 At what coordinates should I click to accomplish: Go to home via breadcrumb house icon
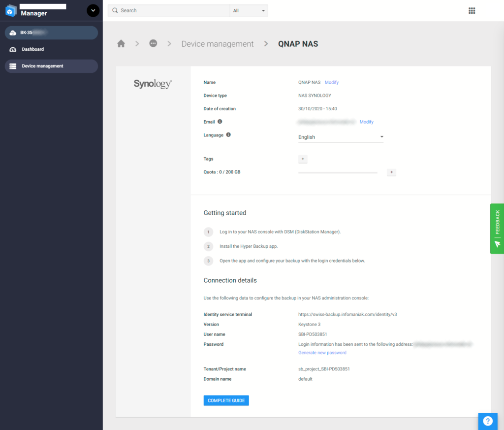(x=121, y=43)
